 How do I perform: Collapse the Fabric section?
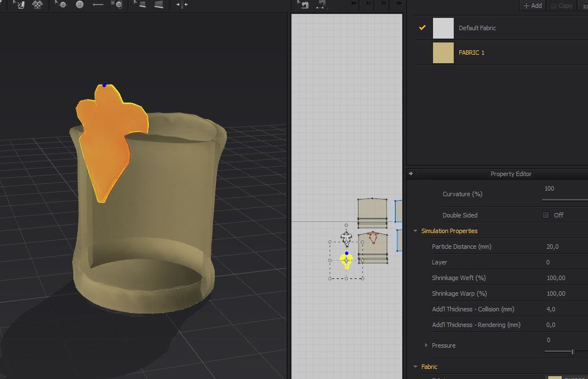[x=416, y=367]
